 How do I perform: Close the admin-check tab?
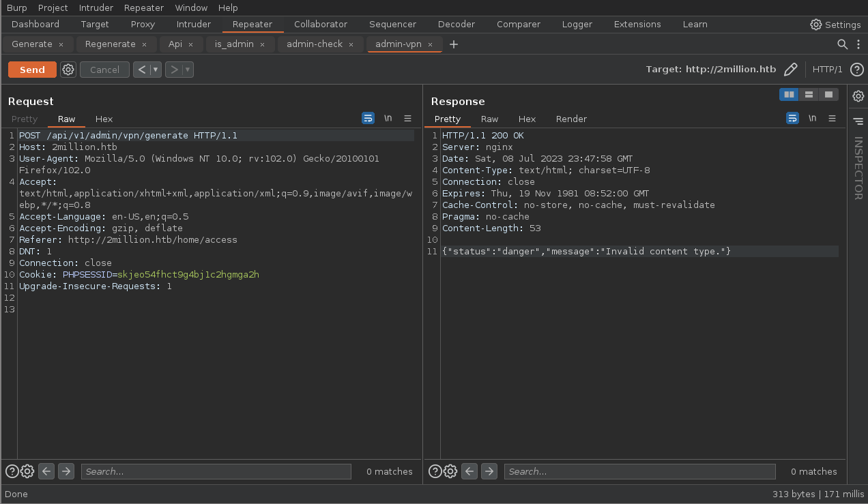tap(351, 44)
